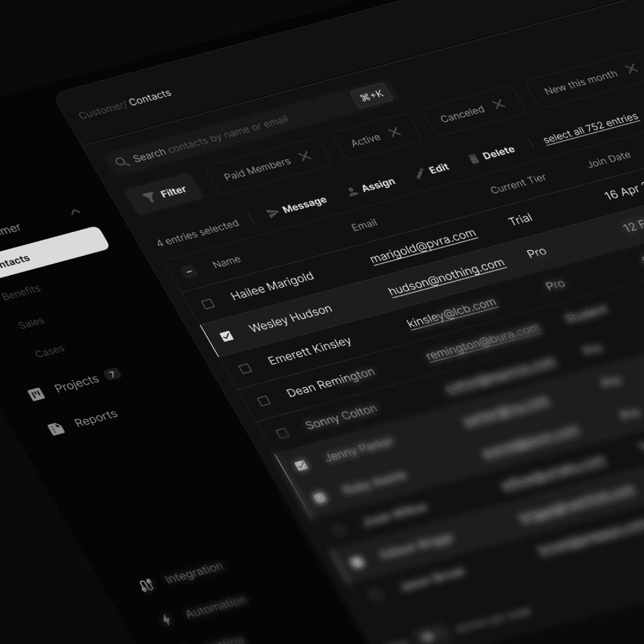Click the Assign action button
Viewport: 644px width, 644px height.
(371, 188)
